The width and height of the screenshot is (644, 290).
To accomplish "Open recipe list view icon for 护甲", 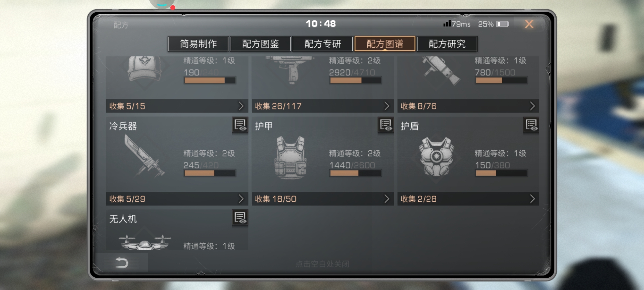I will point(386,125).
